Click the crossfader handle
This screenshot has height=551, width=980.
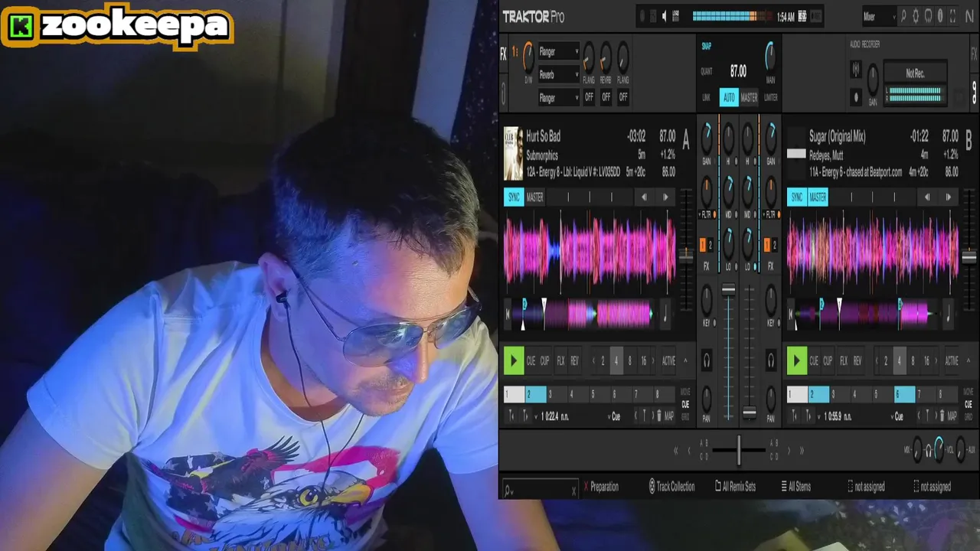(738, 450)
